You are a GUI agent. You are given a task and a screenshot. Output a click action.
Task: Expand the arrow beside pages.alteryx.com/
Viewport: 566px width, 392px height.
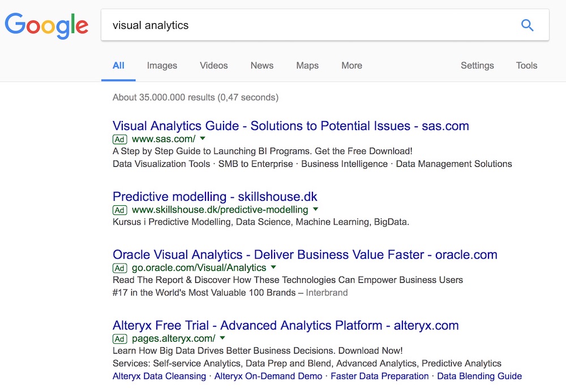222,338
